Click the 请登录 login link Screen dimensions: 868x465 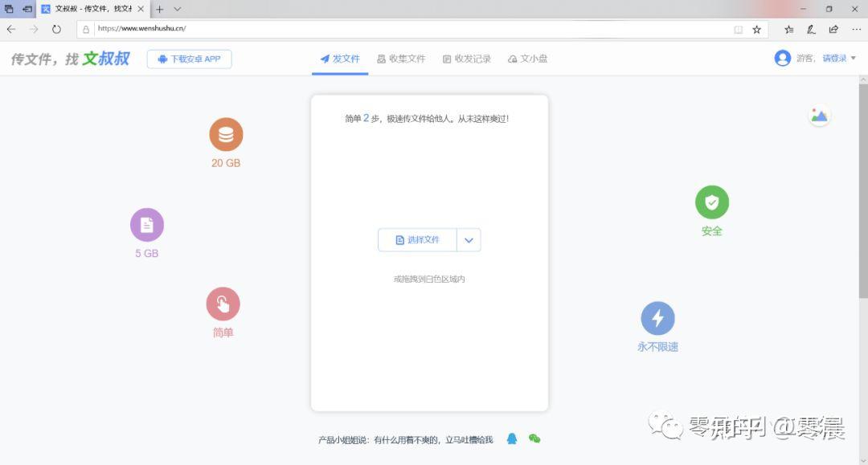click(x=836, y=58)
